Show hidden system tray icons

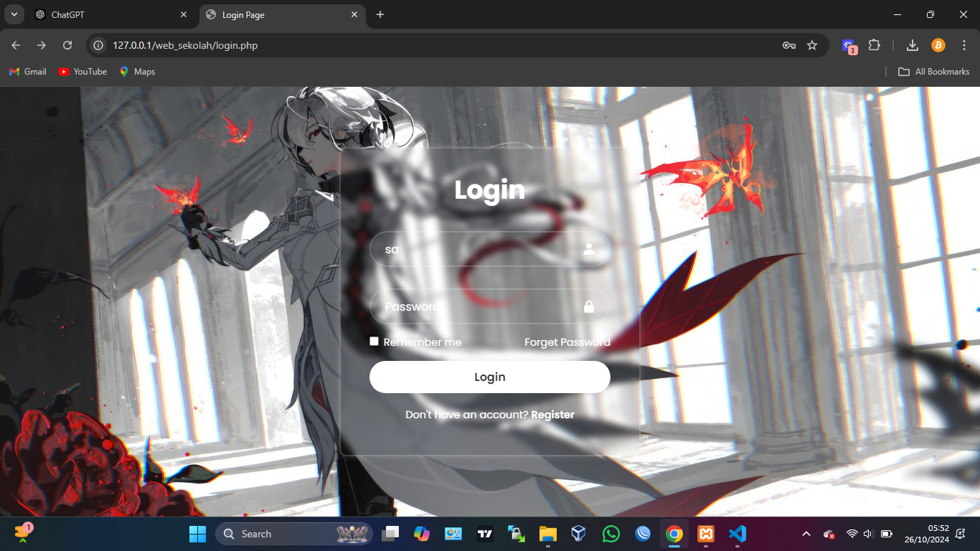point(806,534)
